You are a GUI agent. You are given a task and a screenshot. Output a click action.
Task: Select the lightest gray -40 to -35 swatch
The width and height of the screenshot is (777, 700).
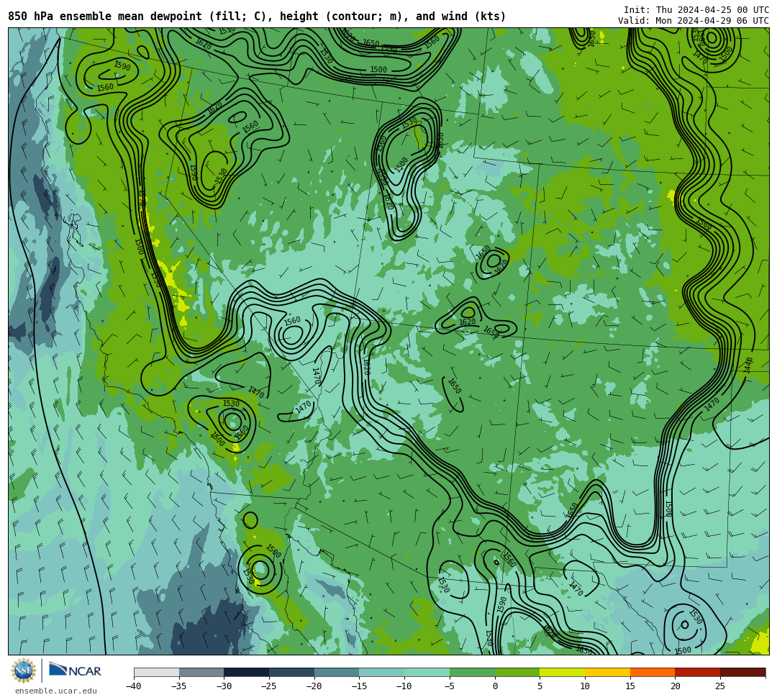tap(157, 672)
